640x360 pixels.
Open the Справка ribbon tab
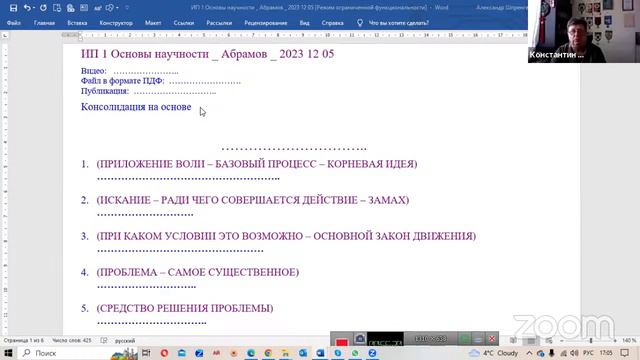[332, 23]
